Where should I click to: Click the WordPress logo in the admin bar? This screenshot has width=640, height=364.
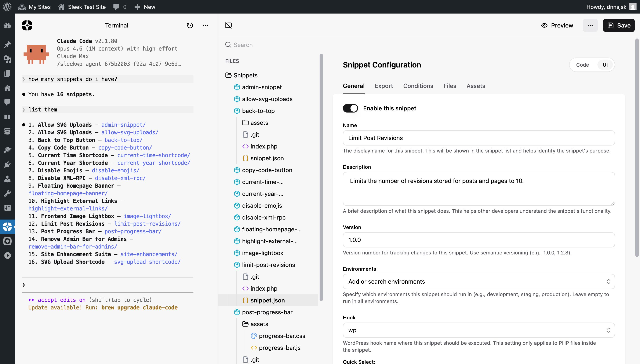click(7, 7)
